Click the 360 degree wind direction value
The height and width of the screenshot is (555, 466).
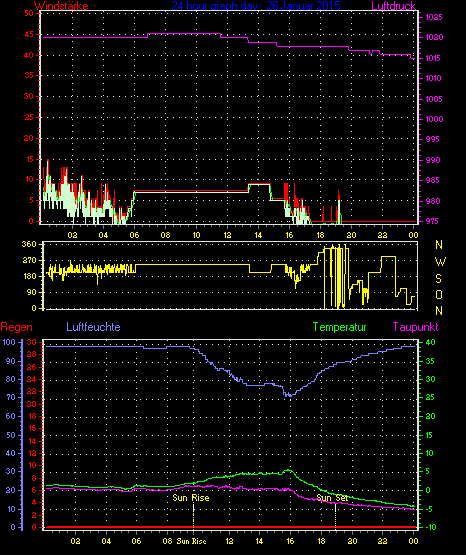click(x=29, y=244)
